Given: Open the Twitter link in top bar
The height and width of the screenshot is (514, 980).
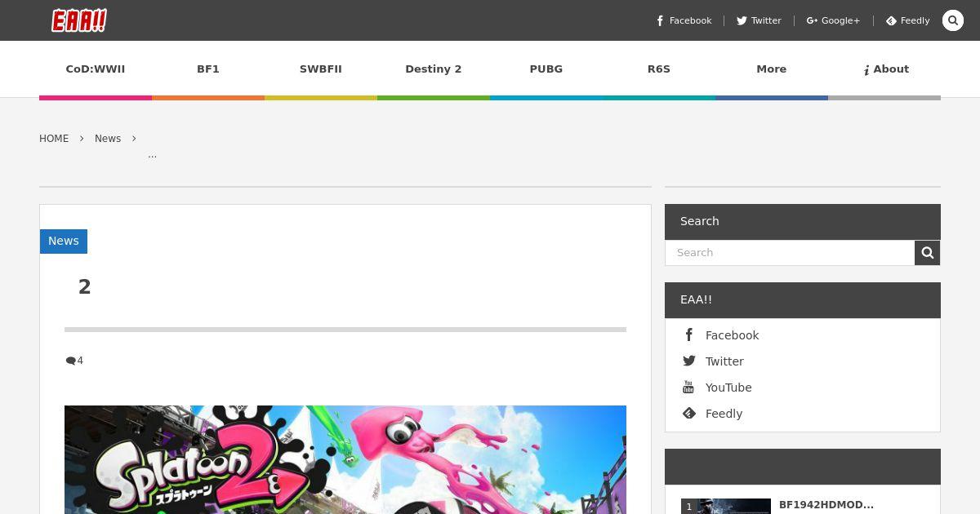Looking at the screenshot, I should click(759, 20).
